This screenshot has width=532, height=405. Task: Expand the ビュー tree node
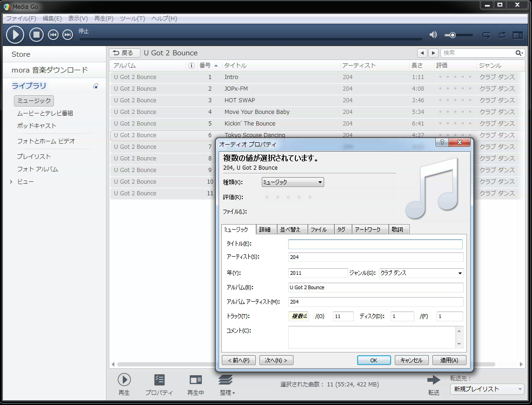coord(11,182)
